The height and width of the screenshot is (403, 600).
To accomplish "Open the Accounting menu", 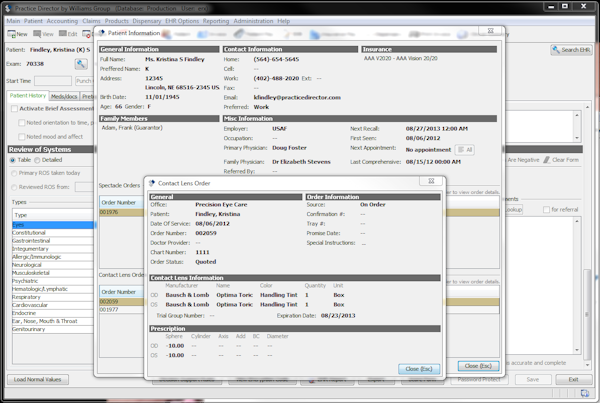I will click(62, 21).
